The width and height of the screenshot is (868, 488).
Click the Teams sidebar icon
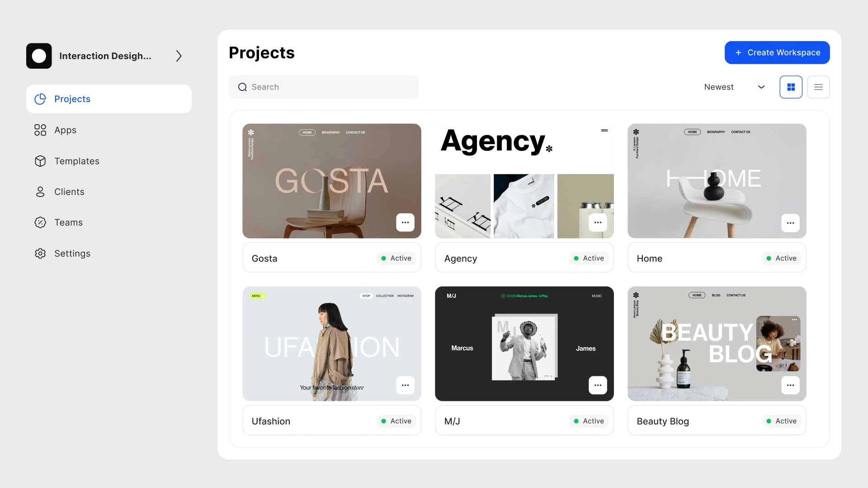tap(40, 222)
